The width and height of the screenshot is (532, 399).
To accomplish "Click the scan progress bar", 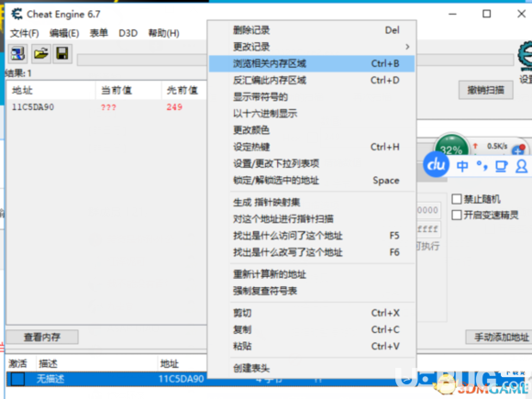I will pos(142,60).
